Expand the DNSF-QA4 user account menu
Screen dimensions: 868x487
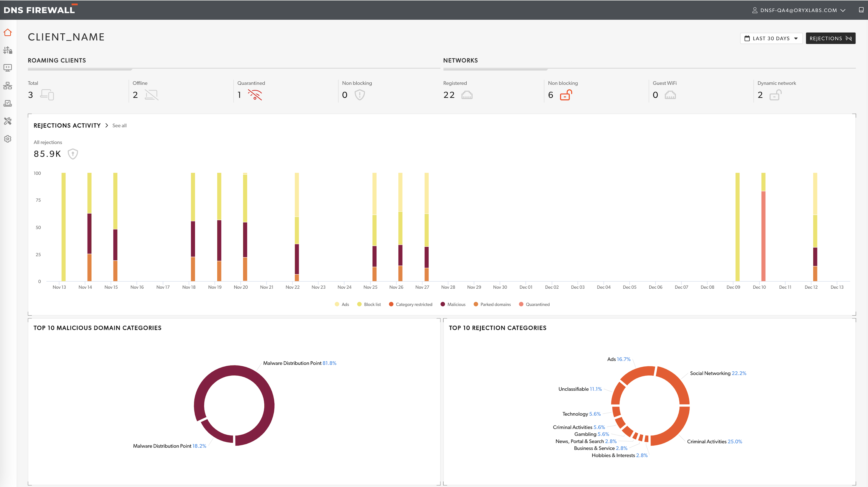(799, 10)
